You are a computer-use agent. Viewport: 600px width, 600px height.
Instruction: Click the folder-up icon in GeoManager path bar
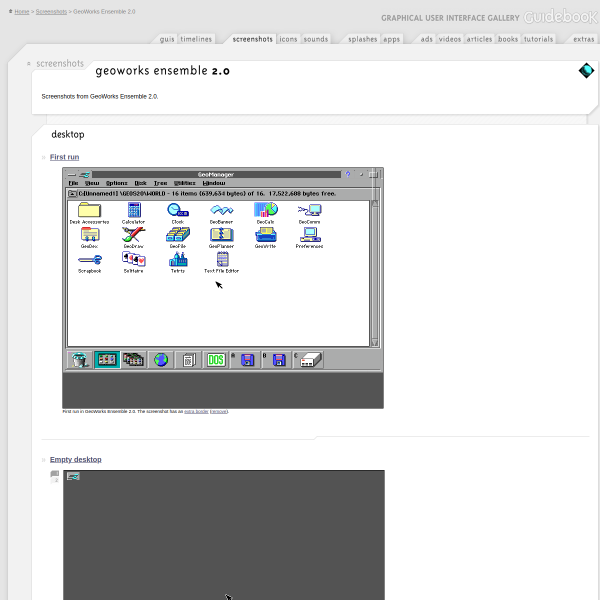(72, 194)
